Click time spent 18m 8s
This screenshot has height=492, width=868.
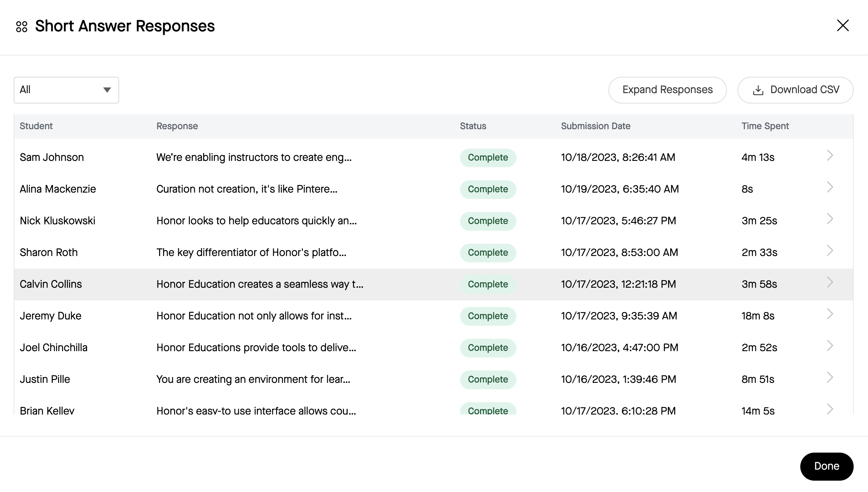pyautogui.click(x=758, y=316)
